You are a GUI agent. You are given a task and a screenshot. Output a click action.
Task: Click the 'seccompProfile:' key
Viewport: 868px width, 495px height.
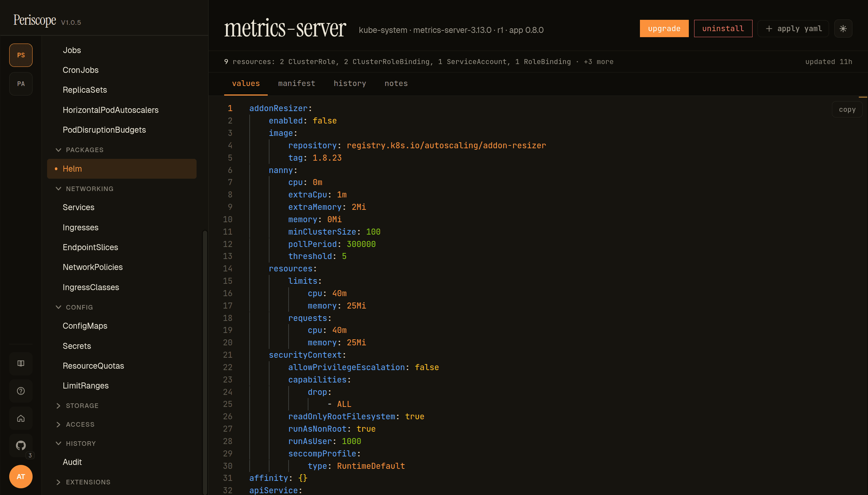[x=324, y=454]
